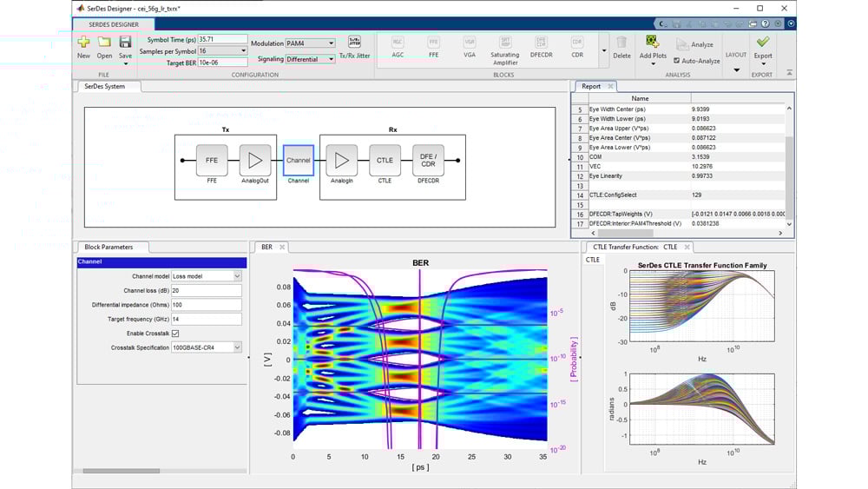Select the CTLE sub-tab in plot panel
The image size is (868, 489).
pos(592,260)
